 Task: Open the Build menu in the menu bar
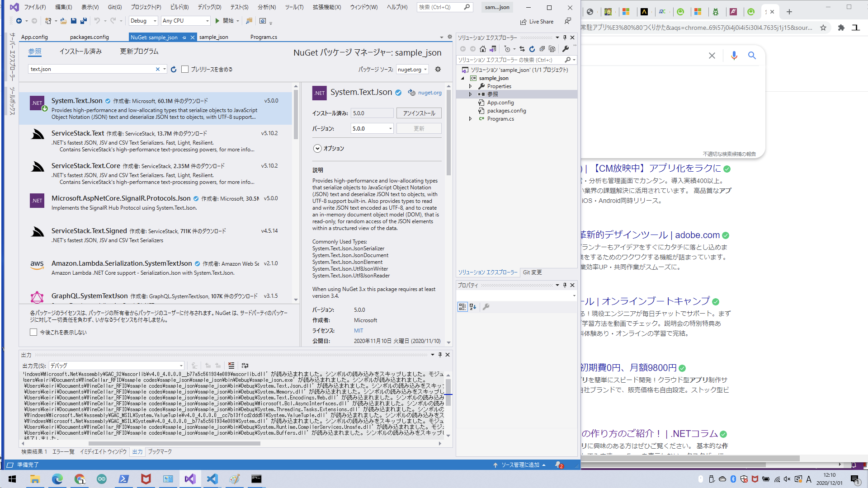pos(179,7)
